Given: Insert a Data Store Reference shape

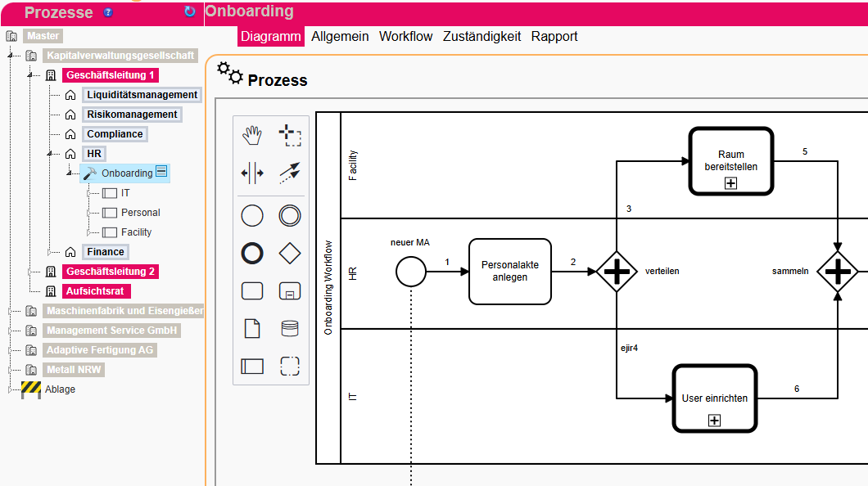Looking at the screenshot, I should click(x=289, y=329).
